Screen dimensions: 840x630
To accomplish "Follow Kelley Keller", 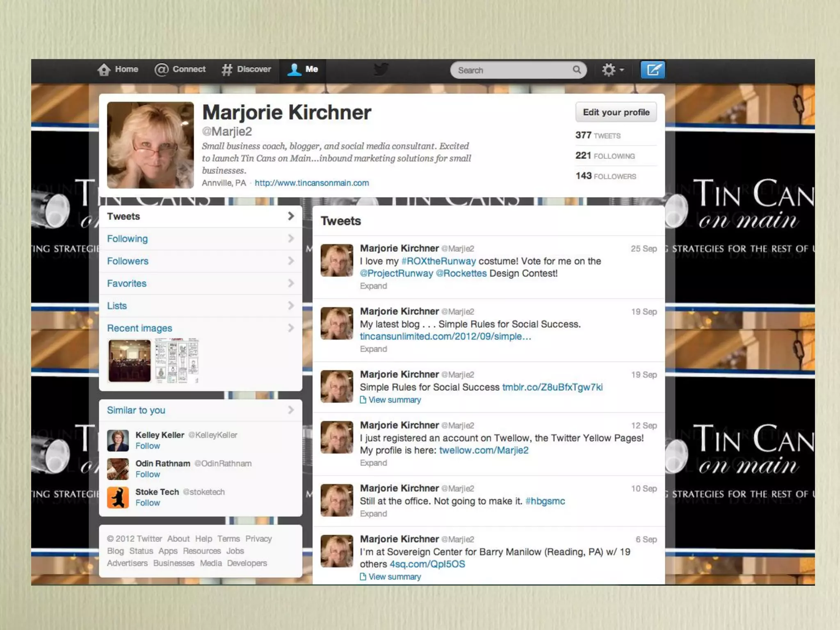I will click(x=148, y=446).
